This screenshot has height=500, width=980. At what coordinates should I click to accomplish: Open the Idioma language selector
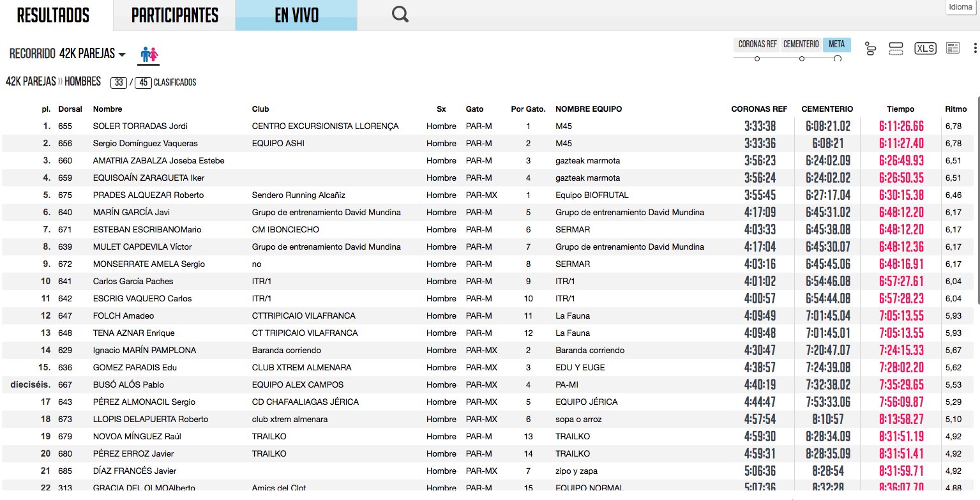tap(960, 7)
